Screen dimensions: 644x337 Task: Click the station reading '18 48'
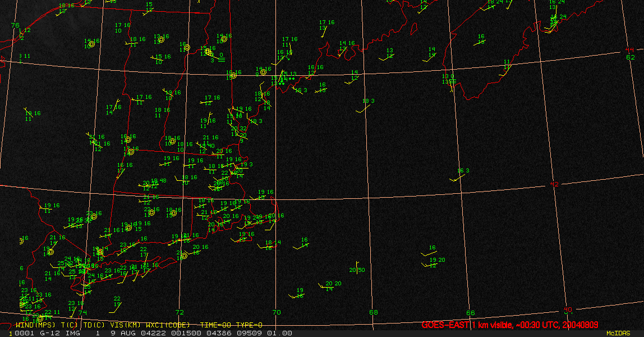159,181
